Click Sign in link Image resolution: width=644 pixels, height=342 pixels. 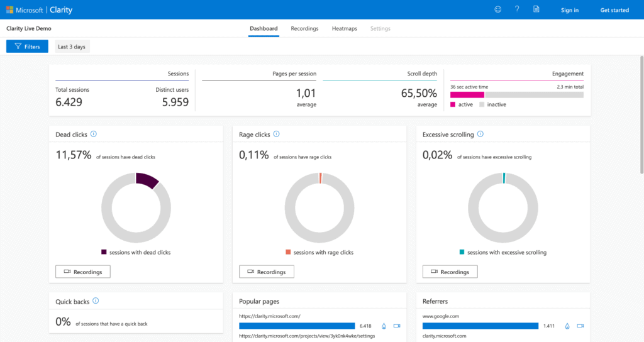coord(570,10)
